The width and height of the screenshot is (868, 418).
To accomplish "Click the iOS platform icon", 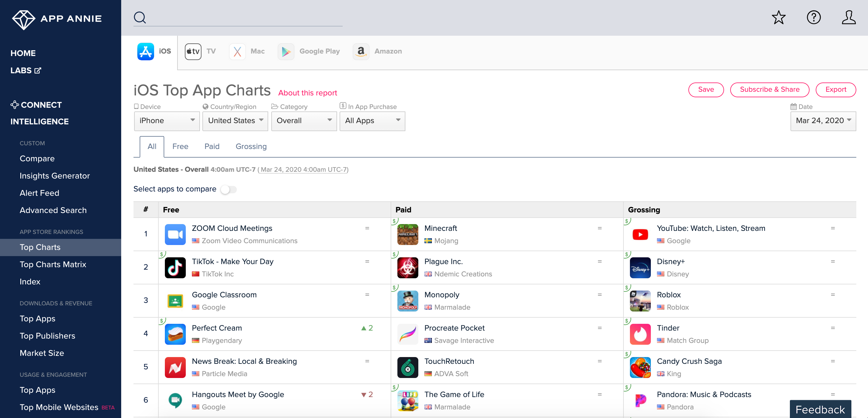I will [x=145, y=50].
